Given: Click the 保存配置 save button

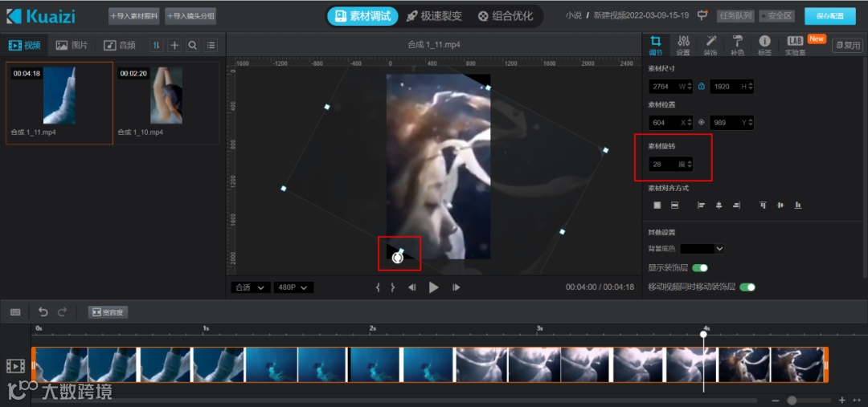Looking at the screenshot, I should pyautogui.click(x=829, y=16).
